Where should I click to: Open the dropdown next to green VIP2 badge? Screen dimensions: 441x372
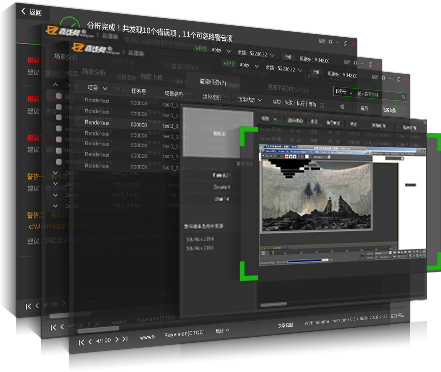coord(257,66)
